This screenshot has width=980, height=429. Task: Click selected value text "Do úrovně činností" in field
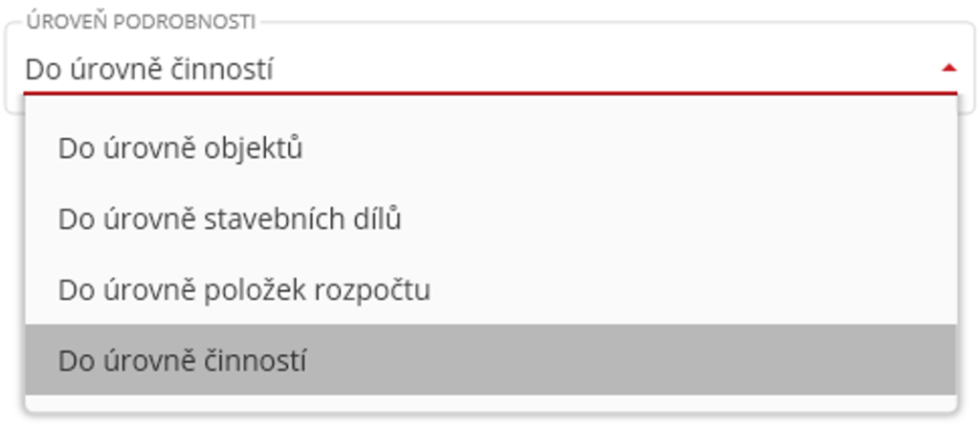pyautogui.click(x=149, y=69)
